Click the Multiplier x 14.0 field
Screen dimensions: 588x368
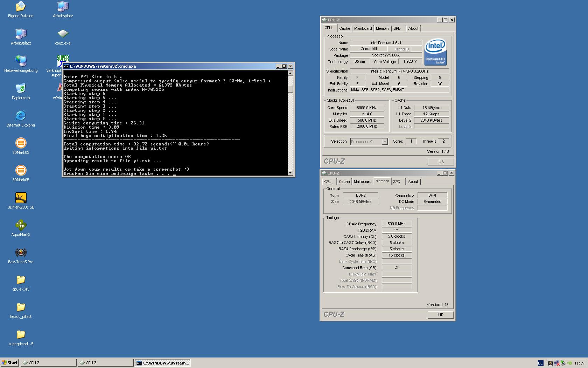[x=367, y=114]
